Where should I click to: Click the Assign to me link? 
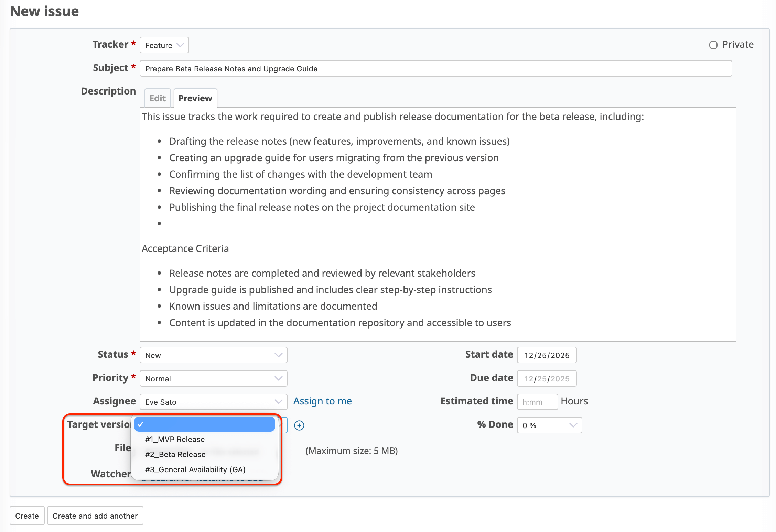coord(322,401)
